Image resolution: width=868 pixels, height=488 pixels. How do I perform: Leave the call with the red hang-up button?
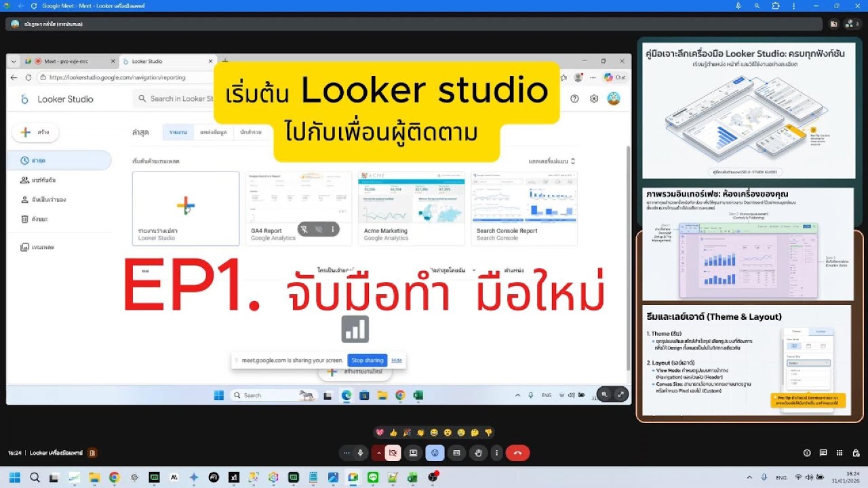coord(517,453)
